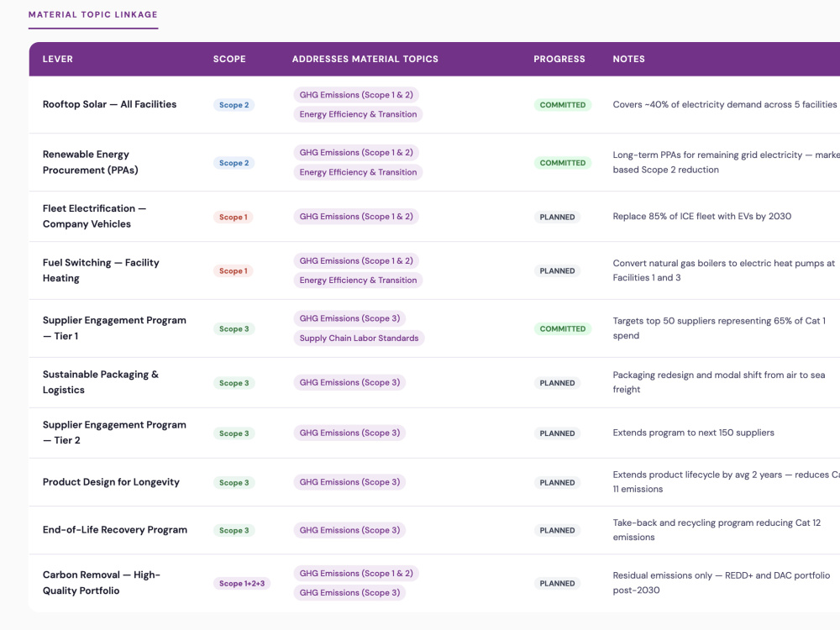Click note about take-back and recycling program

coord(717,530)
